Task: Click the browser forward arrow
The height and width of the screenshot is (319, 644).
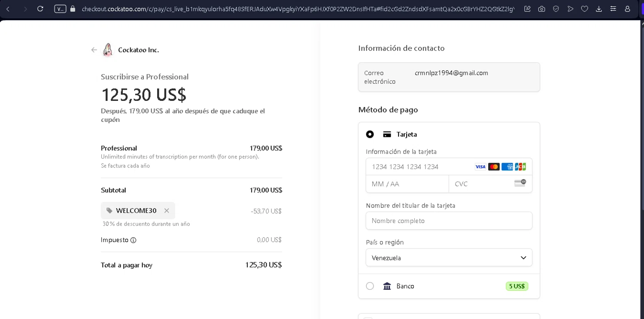Action: [x=25, y=9]
